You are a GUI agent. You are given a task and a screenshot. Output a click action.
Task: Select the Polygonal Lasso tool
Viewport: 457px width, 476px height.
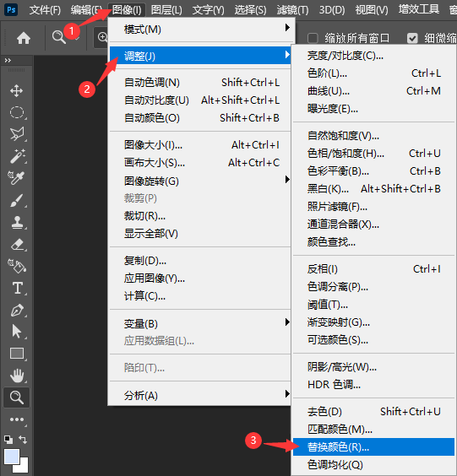coord(17,134)
